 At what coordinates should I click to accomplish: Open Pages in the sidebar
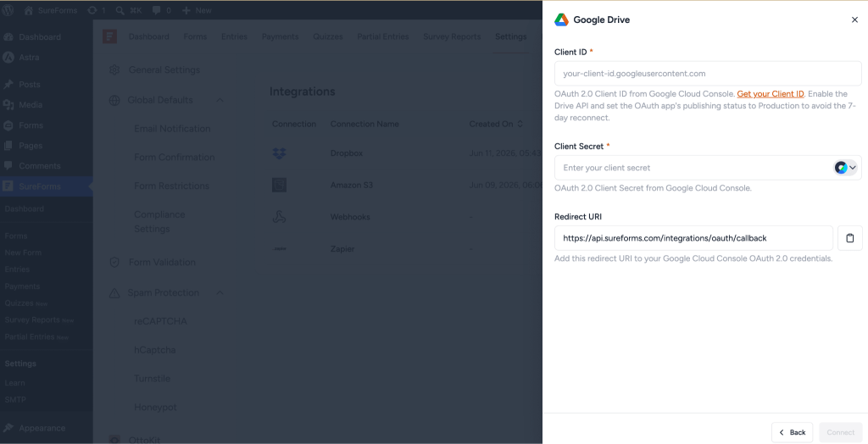[x=31, y=146]
